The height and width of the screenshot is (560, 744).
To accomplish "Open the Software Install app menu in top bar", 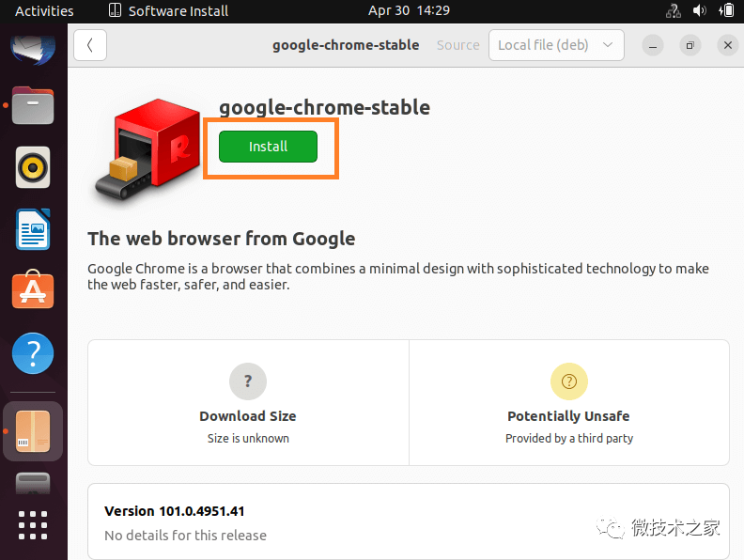I will pos(169,11).
